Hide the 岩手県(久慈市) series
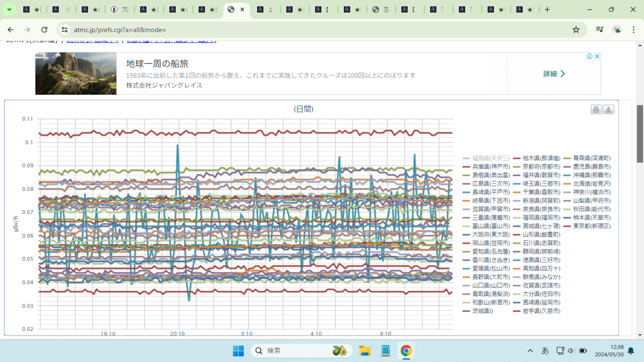 (x=537, y=311)
